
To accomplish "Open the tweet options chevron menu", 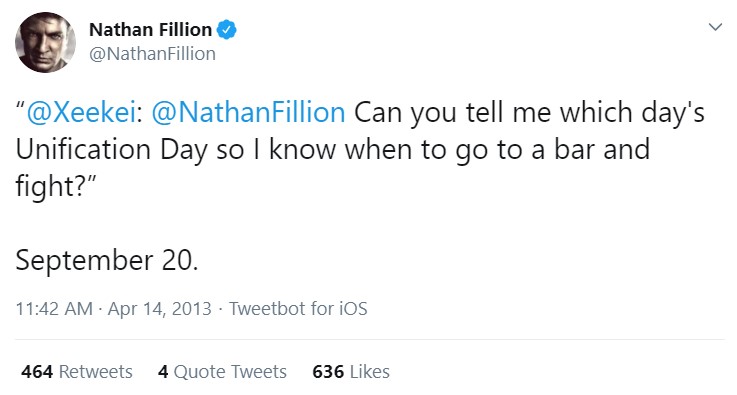I will 715,27.
